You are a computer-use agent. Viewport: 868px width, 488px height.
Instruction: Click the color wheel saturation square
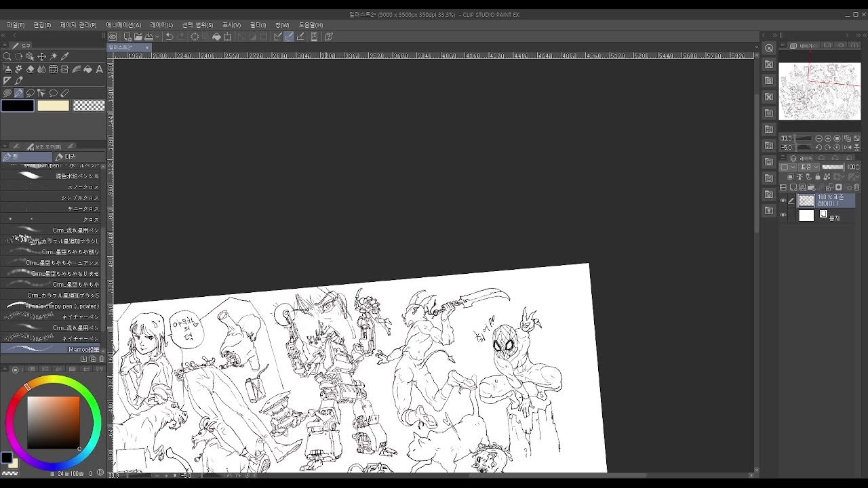[54, 422]
